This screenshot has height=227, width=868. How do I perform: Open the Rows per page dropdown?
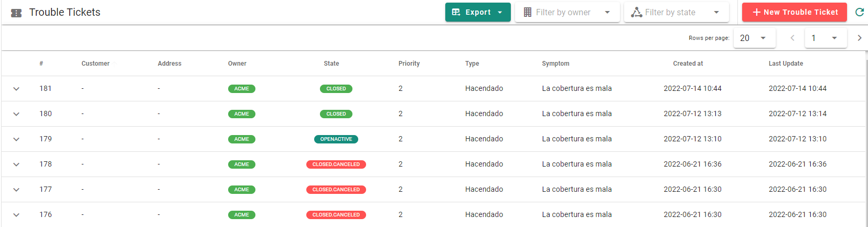pos(754,38)
